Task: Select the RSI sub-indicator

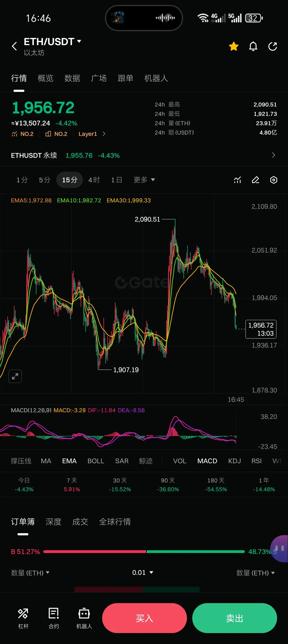Action: tap(257, 461)
